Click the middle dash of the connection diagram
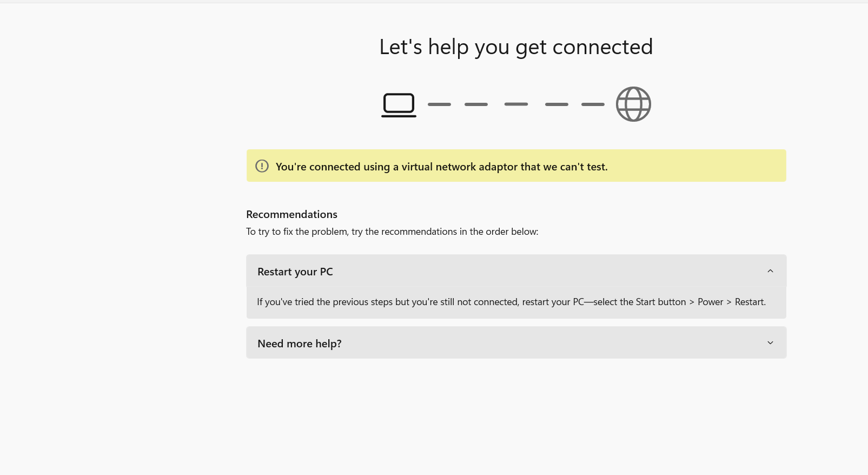 coord(516,104)
